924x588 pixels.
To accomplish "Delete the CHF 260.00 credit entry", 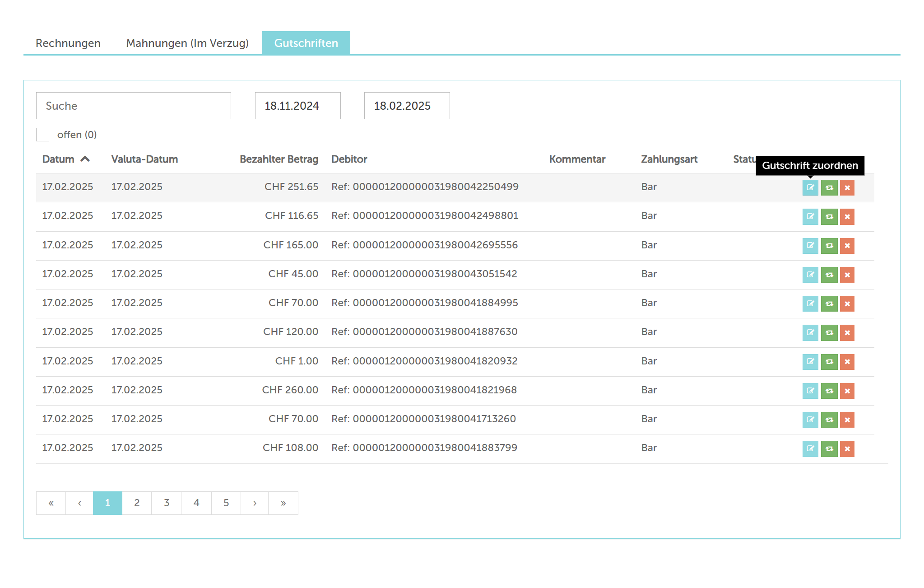I will pyautogui.click(x=847, y=391).
